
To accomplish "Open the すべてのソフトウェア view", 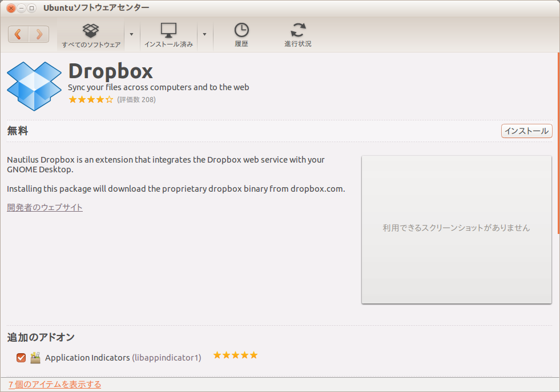I will point(91,35).
